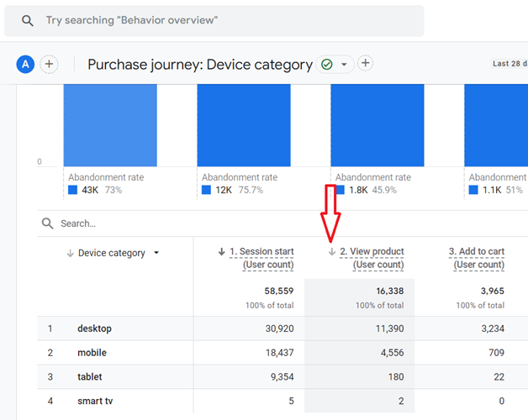Add a new comparison with plus icon beside avatar
The image size is (528, 420).
click(50, 65)
